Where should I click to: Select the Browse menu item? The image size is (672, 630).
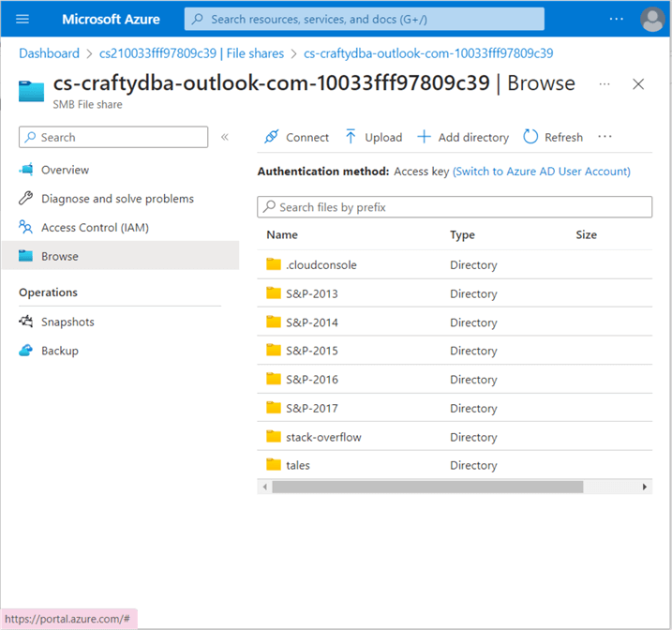point(121,256)
